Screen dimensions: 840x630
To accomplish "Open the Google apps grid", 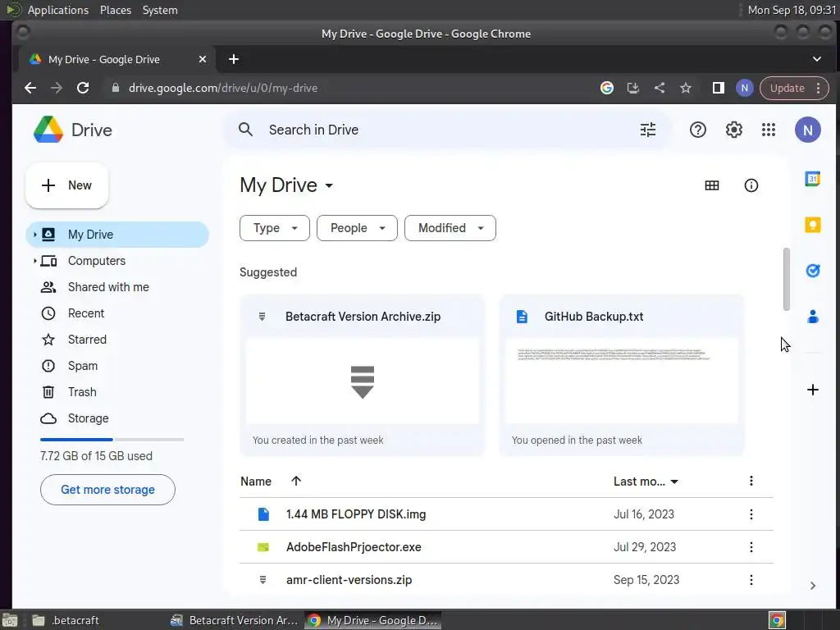I will coord(768,130).
